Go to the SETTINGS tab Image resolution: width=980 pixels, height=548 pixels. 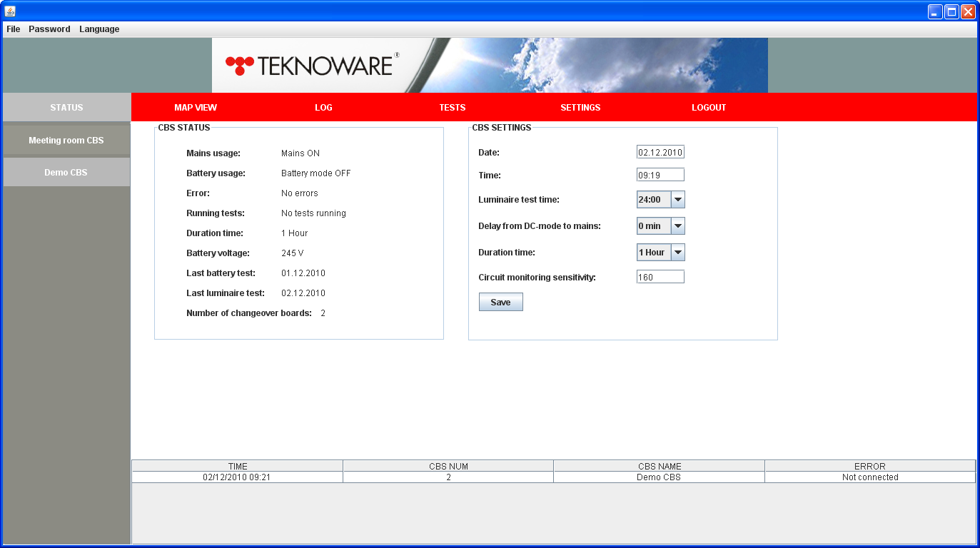580,108
